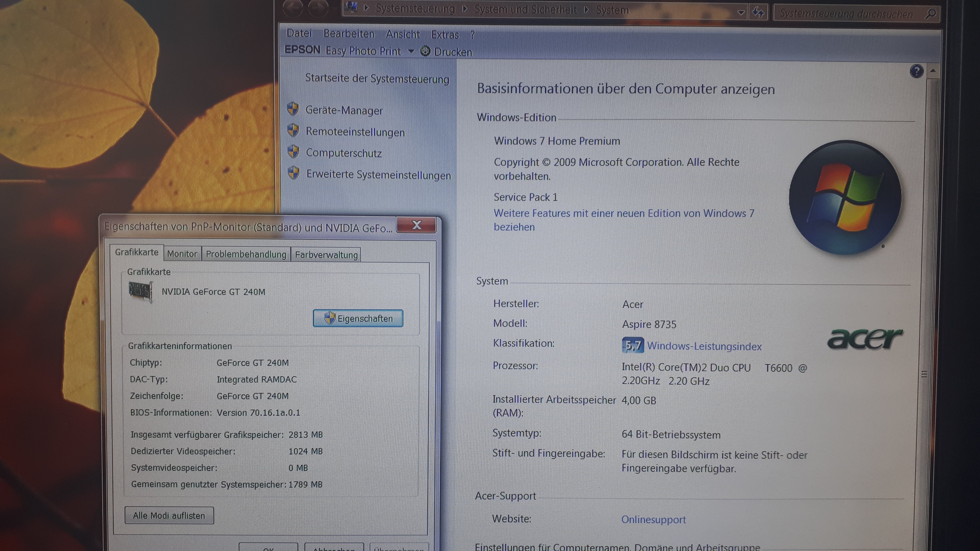Expand the Easy Photo Print dropdown arrow
Screen dimensions: 980x551
[x=411, y=51]
